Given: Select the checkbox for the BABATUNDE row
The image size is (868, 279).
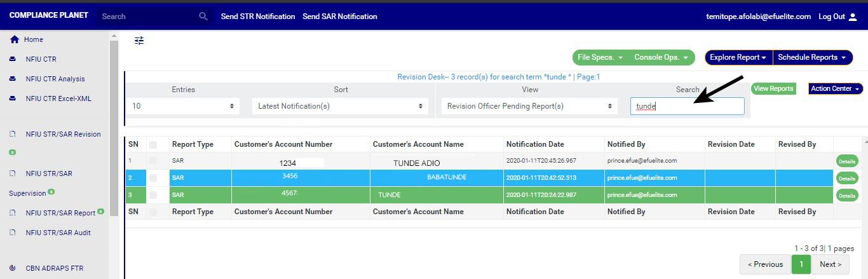Looking at the screenshot, I should [x=153, y=178].
